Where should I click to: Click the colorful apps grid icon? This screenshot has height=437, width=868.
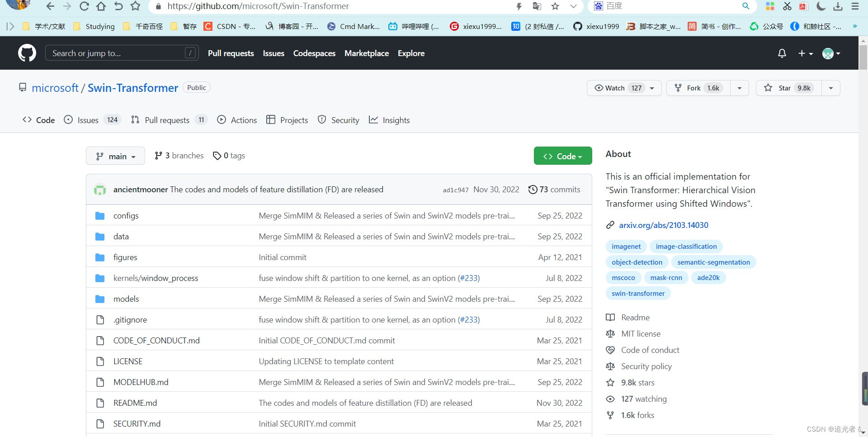(770, 6)
